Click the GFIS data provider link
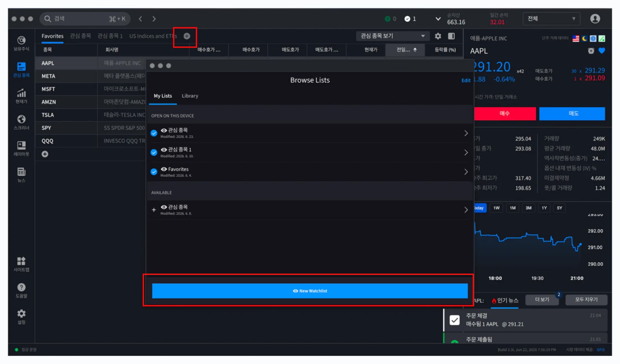Viewport: 620px width, 364px height. click(601, 349)
